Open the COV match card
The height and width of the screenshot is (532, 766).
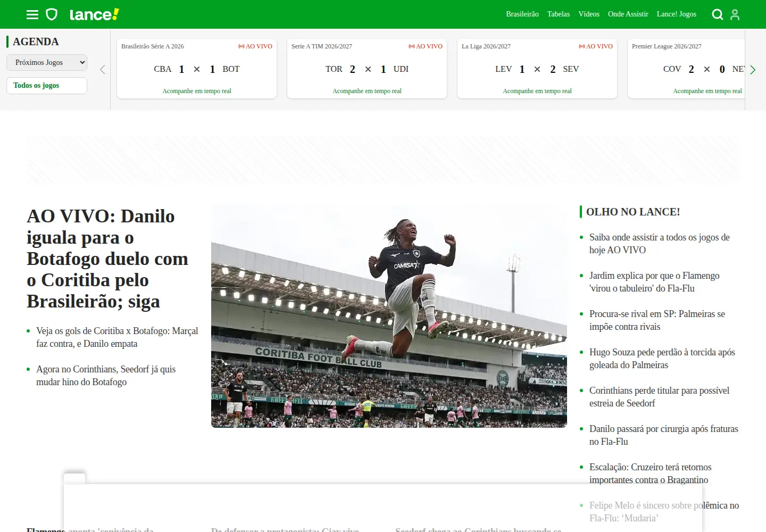pos(686,69)
